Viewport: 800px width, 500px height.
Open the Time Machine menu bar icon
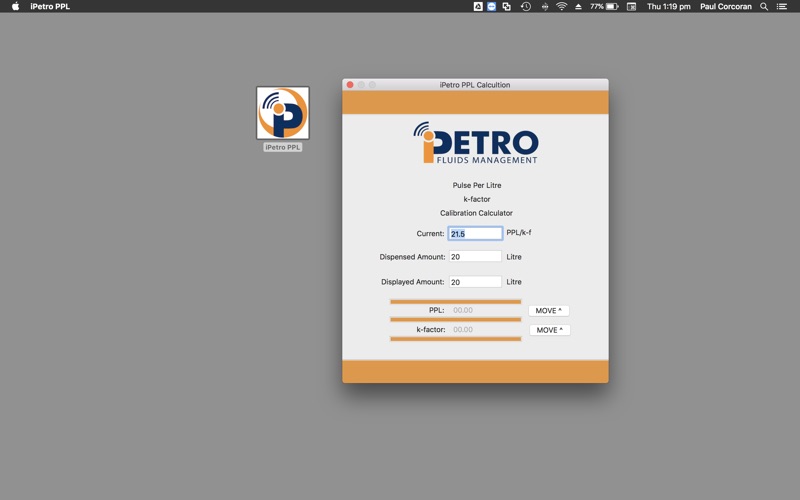tap(526, 7)
